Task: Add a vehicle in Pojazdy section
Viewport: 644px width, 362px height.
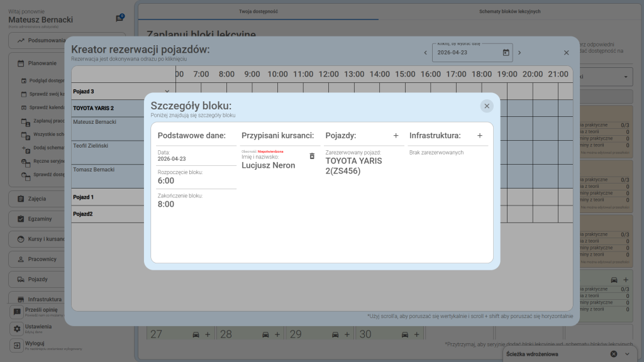Action: 396,136
